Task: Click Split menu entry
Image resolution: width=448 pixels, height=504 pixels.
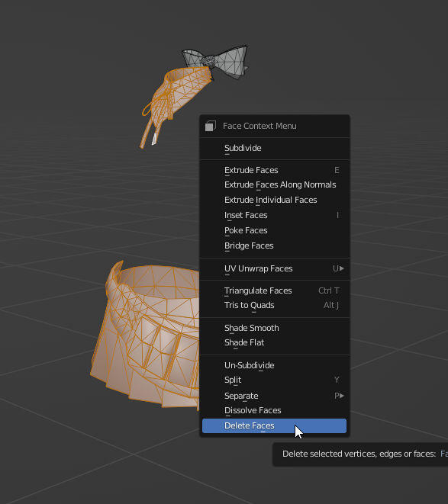Action: [274, 380]
